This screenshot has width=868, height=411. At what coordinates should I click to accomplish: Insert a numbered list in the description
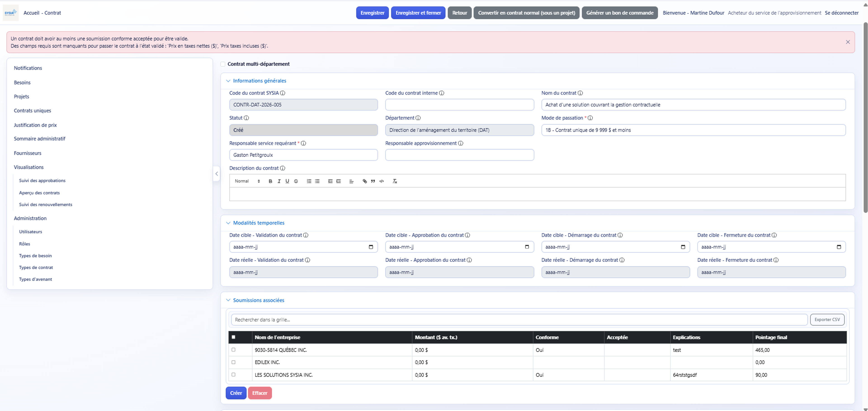(x=309, y=181)
